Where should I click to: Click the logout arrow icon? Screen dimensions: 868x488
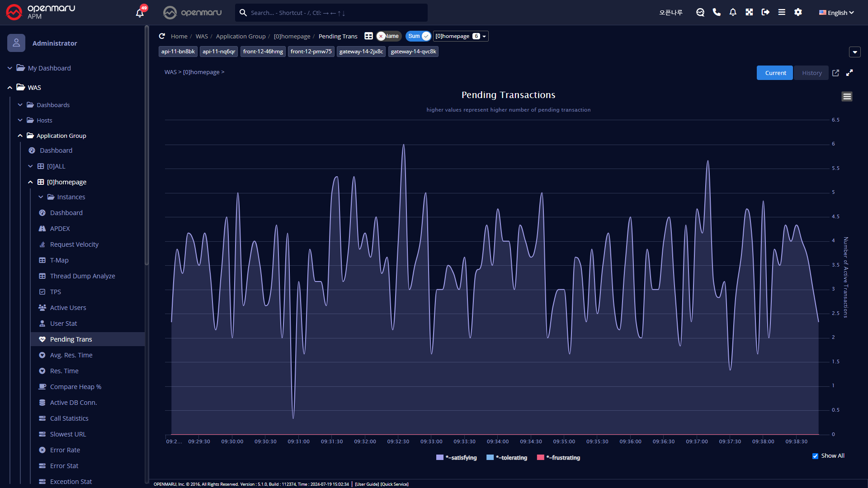pos(765,12)
